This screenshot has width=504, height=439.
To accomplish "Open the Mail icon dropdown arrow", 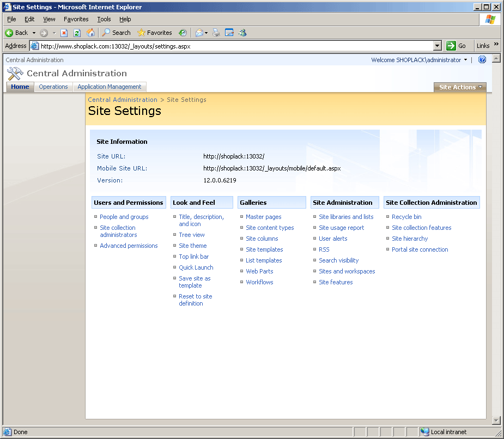I will [207, 33].
